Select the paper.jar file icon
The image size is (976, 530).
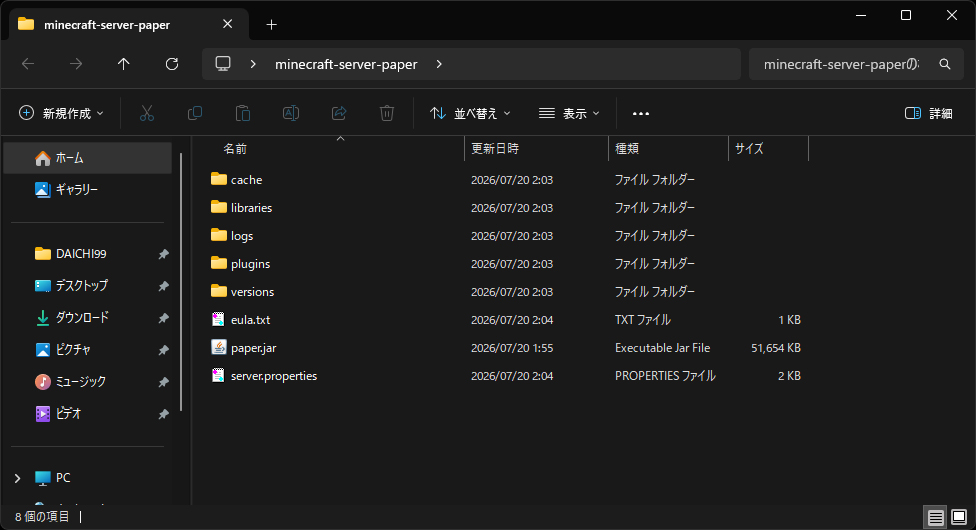pos(218,347)
